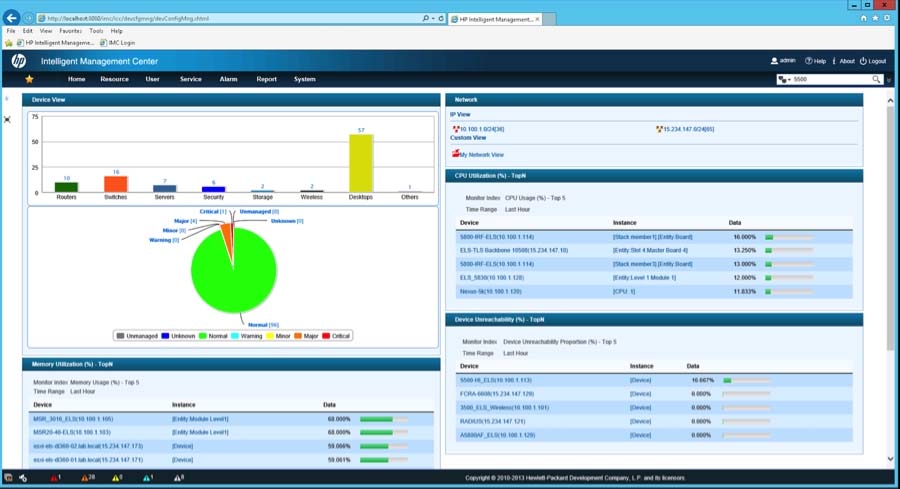Click the Logout power icon
The width and height of the screenshot is (900, 489).
(x=863, y=61)
